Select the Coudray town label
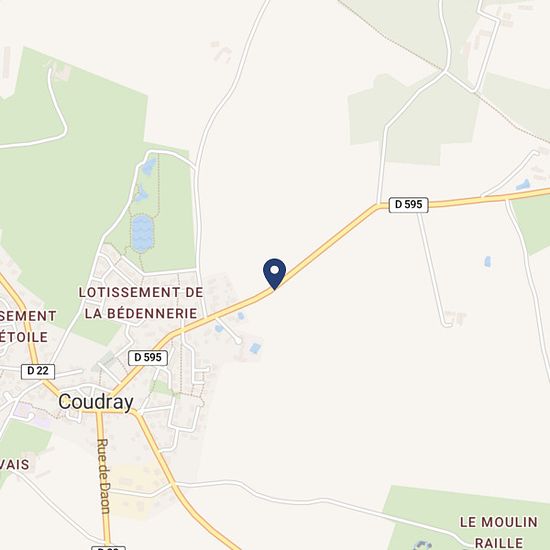 click(96, 402)
